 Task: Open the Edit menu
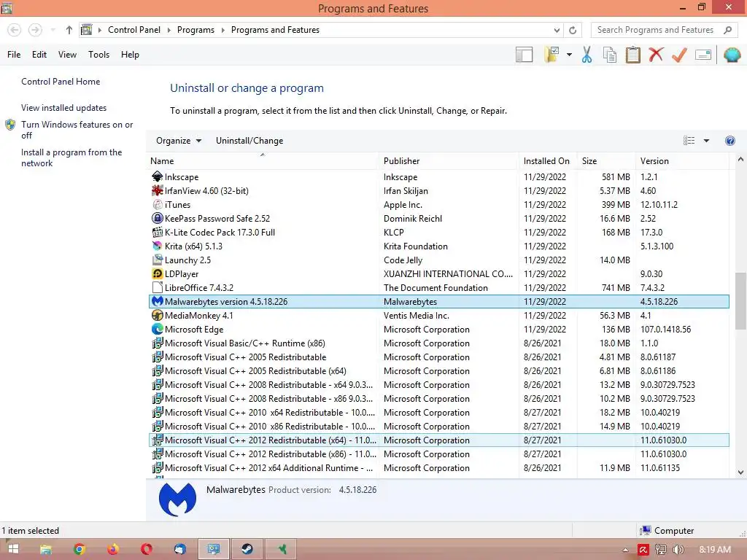39,54
